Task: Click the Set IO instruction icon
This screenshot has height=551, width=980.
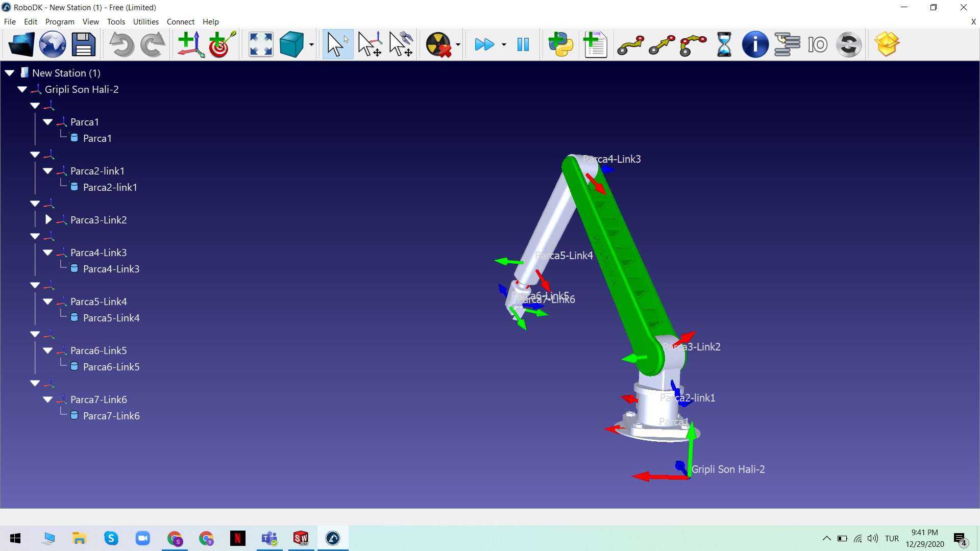Action: (x=817, y=44)
